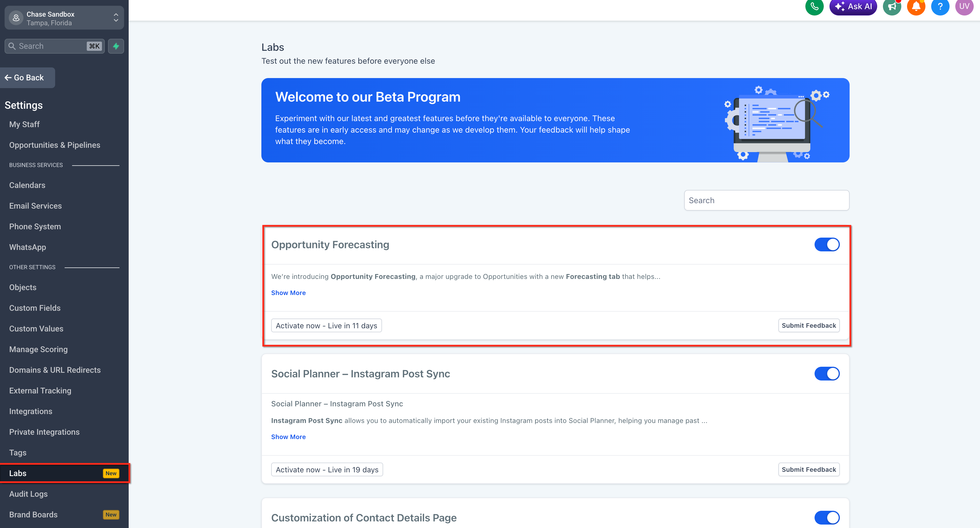Open Custom Fields in settings sidebar
Viewport: 980px width, 528px height.
point(35,308)
